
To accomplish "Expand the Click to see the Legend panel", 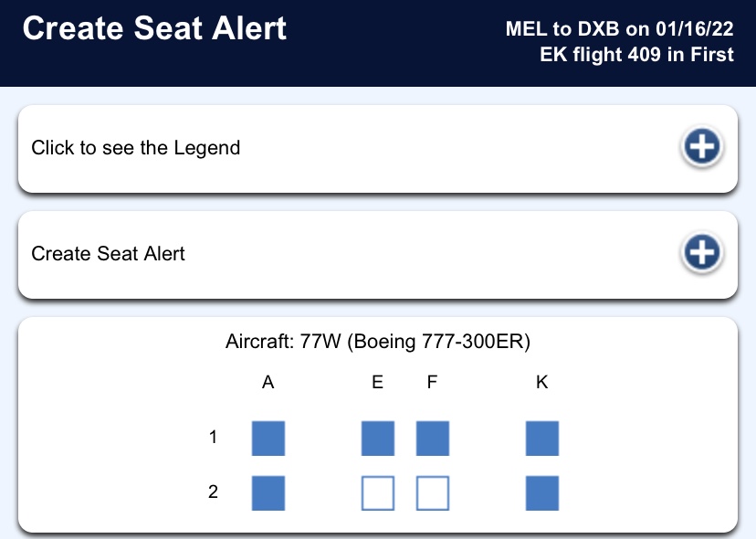I will 378,149.
